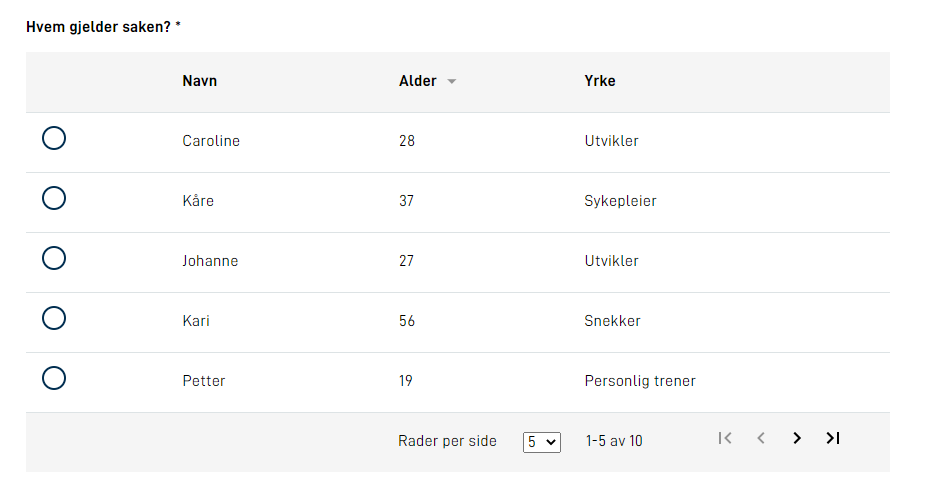Click the Personlig trener cell
928x486 pixels.
640,381
